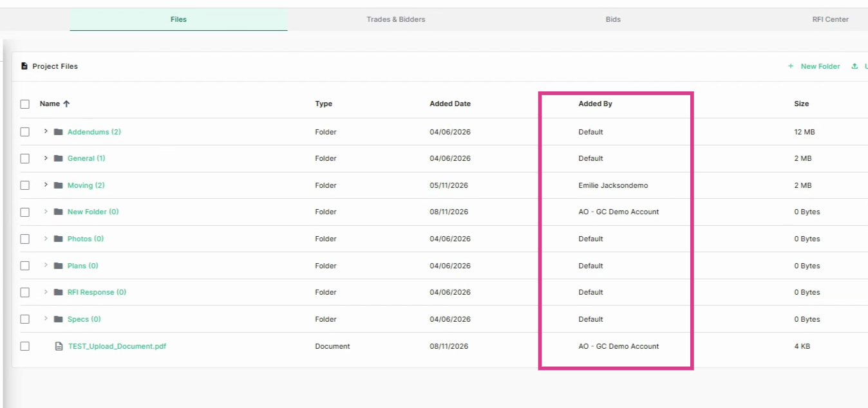Viewport: 868px width, 408px height.
Task: Open the RFI Response (0) folder link
Action: click(x=97, y=292)
